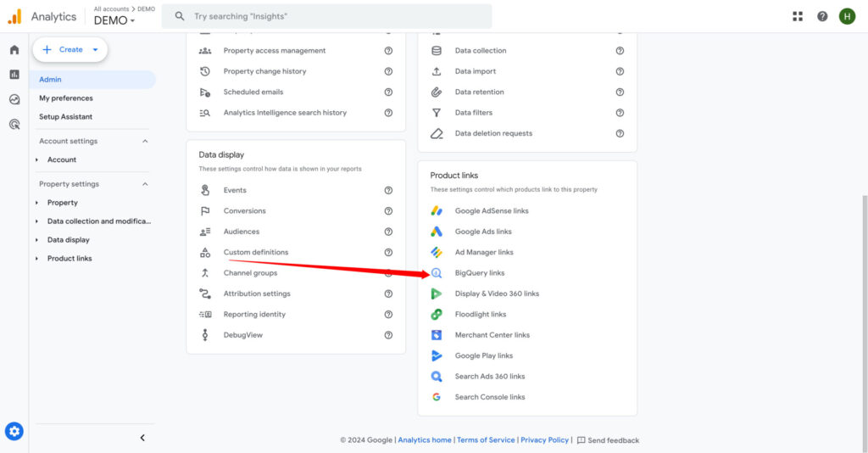Viewport: 868px width, 453px height.
Task: Click the Privacy Policy footer link
Action: (544, 440)
